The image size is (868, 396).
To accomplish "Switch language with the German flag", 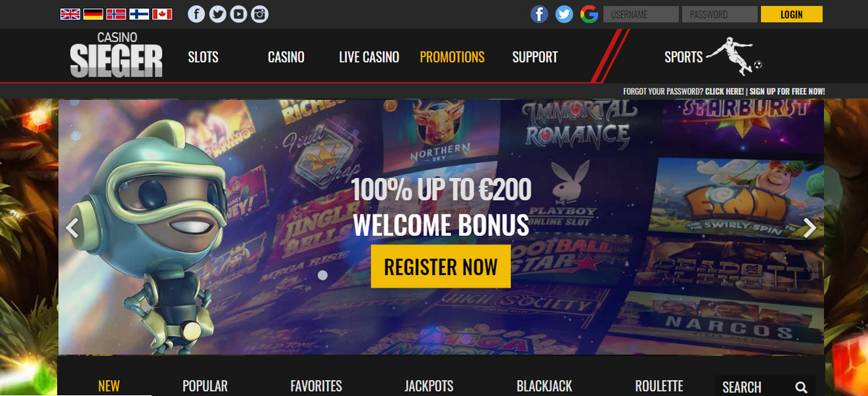I will point(93,14).
